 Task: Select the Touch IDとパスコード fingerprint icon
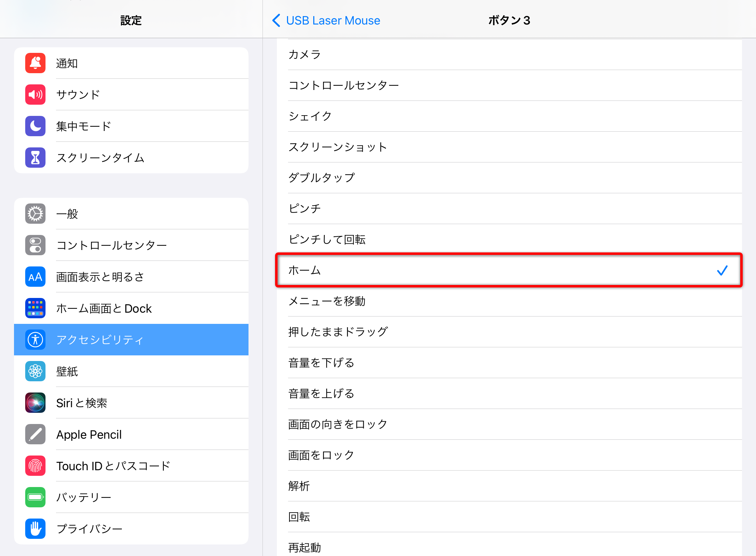pos(35,466)
